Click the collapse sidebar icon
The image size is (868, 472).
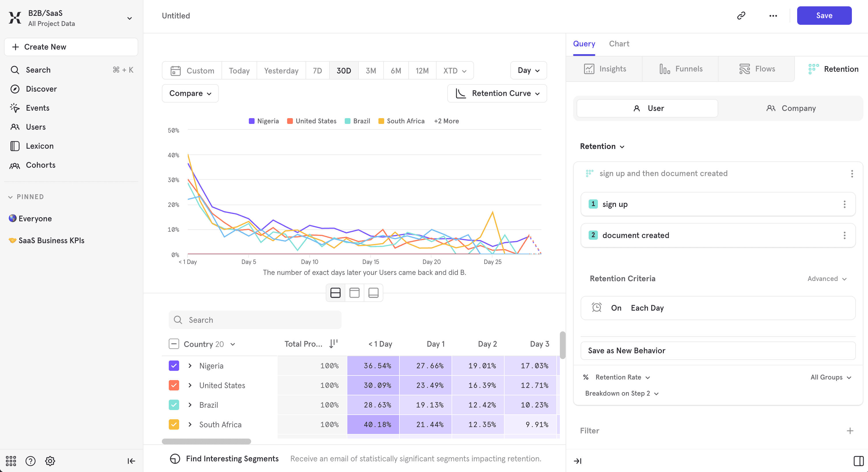pyautogui.click(x=131, y=461)
